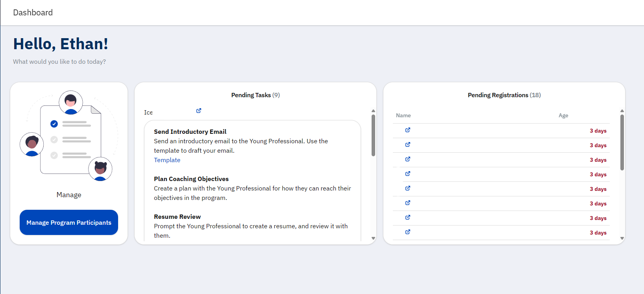This screenshot has width=644, height=294.
Task: Open seventh pending registration's external link icon
Action: (x=408, y=217)
